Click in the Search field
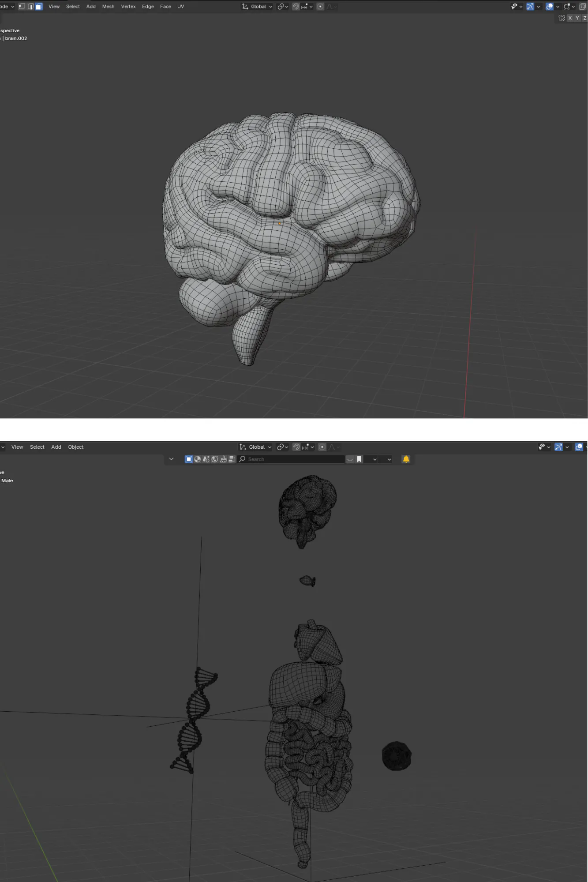Image resolution: width=588 pixels, height=882 pixels. click(x=291, y=459)
